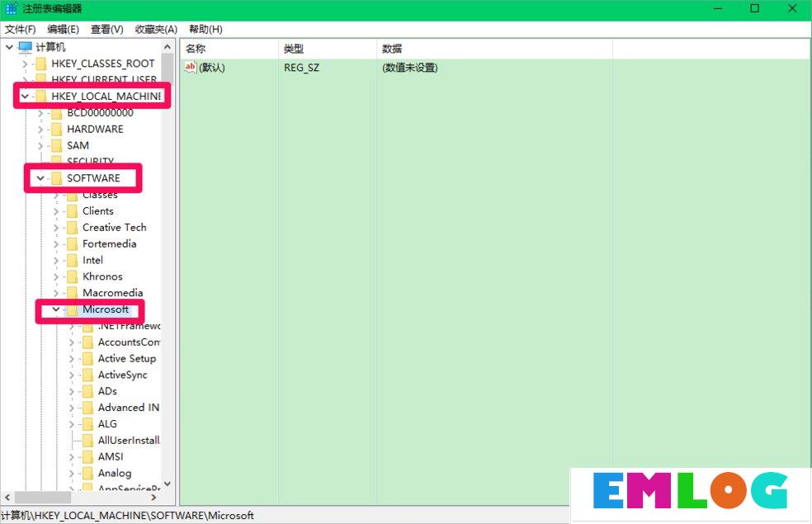Expand the Khronos key arrow

coord(56,276)
